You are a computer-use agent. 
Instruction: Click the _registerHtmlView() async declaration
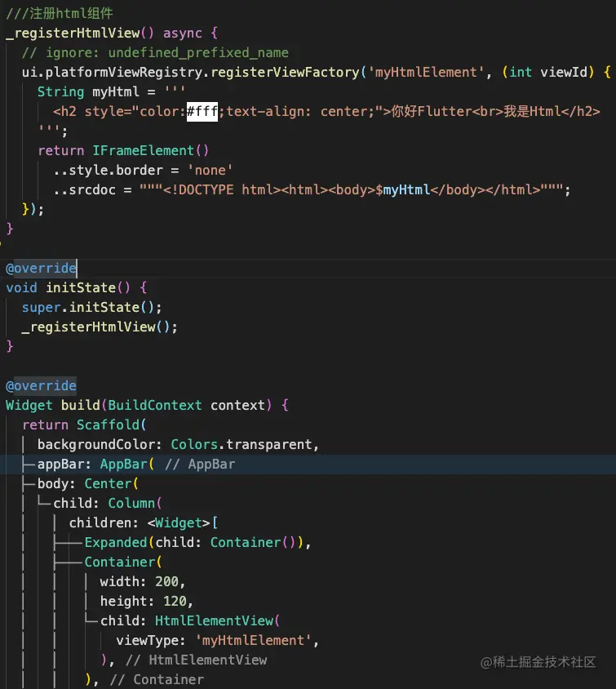112,33
